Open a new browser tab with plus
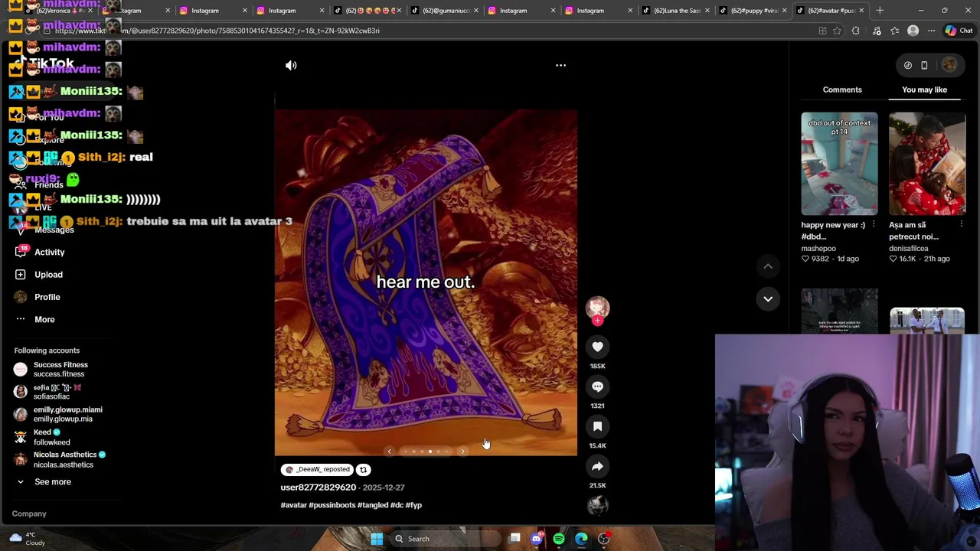The width and height of the screenshot is (980, 551). tap(880, 11)
